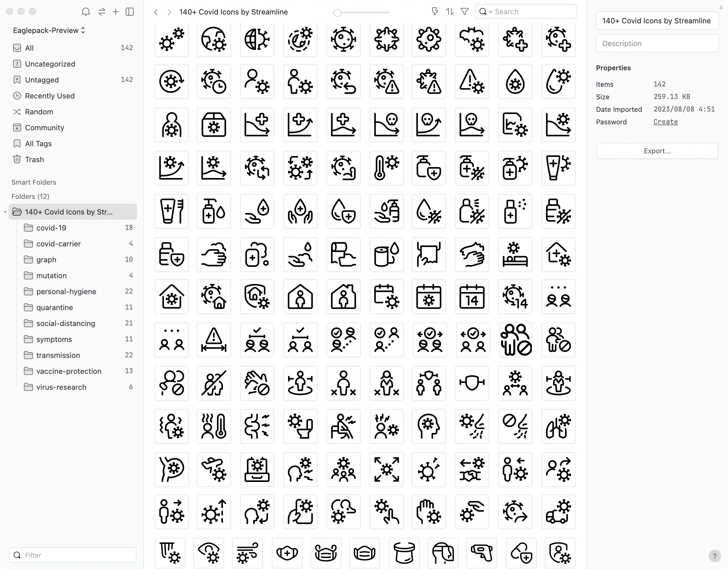Select the thermometer with virus icon thumbnail

tap(387, 168)
